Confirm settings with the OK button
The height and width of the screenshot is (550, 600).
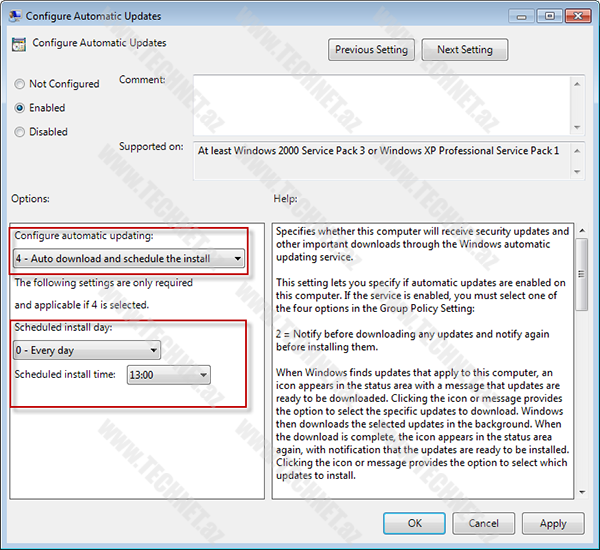click(x=414, y=523)
